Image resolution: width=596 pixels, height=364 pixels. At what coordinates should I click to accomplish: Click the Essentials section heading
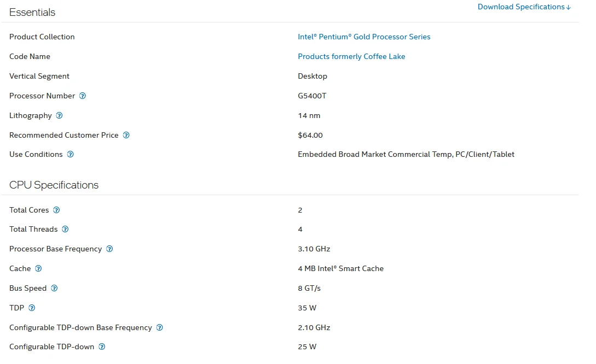click(x=32, y=12)
